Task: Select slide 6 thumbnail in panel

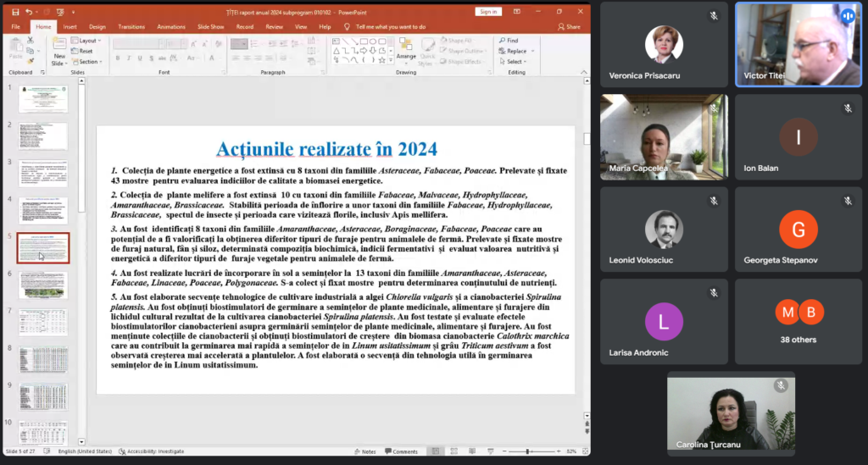Action: [42, 285]
